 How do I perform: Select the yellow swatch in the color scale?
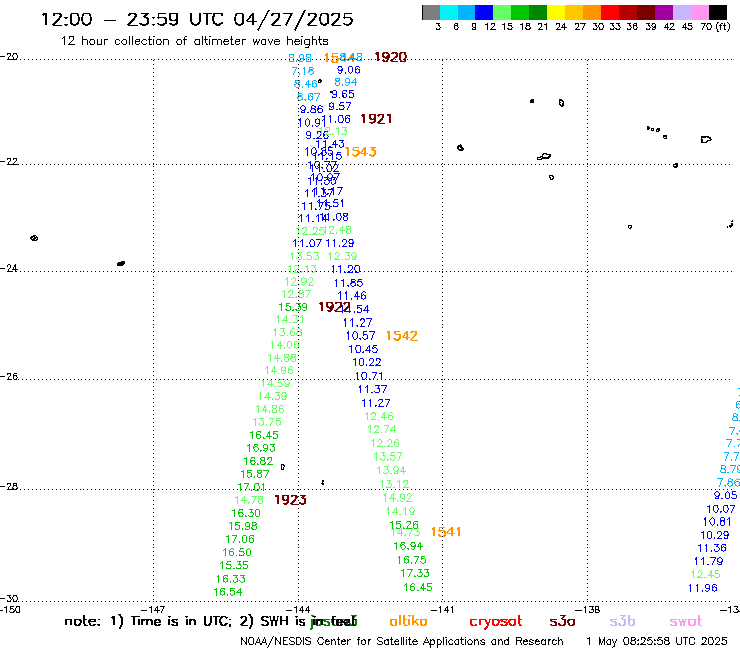click(x=556, y=12)
